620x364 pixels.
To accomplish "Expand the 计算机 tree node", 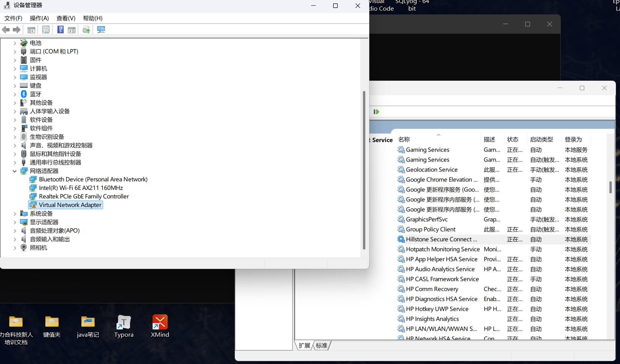I will pos(15,69).
